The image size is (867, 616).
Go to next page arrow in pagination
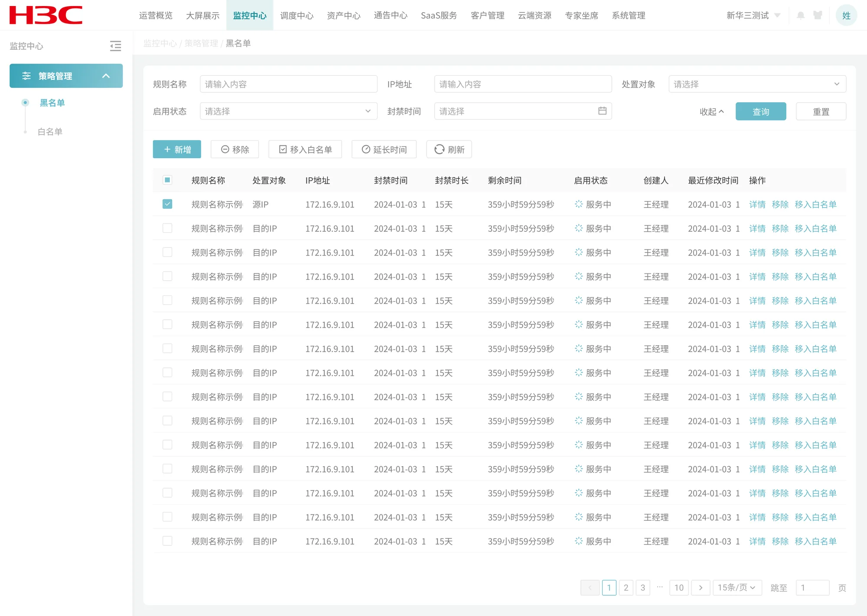701,588
